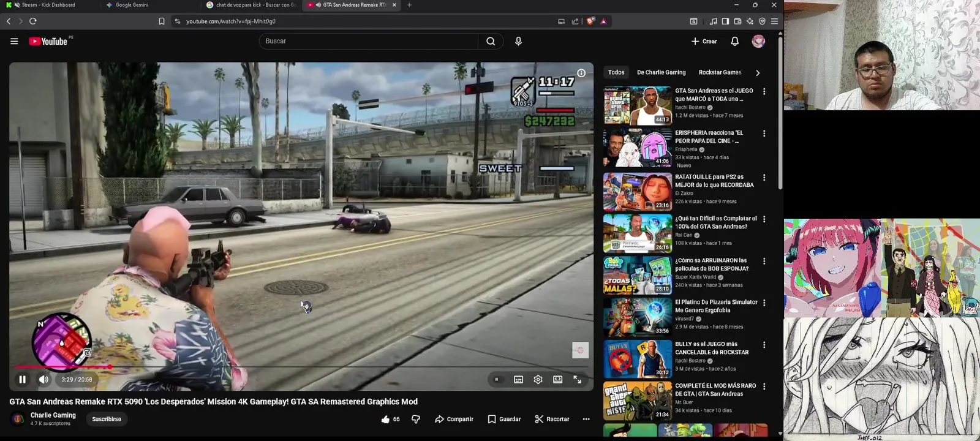Open Charlie Gaming channel avatar
Image resolution: width=980 pixels, height=441 pixels.
click(18, 419)
